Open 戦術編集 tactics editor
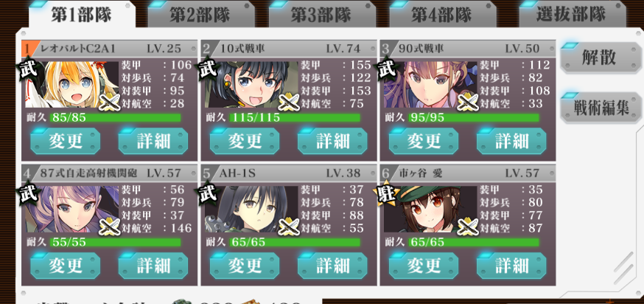Screen dimensions: 644x304 (601, 108)
